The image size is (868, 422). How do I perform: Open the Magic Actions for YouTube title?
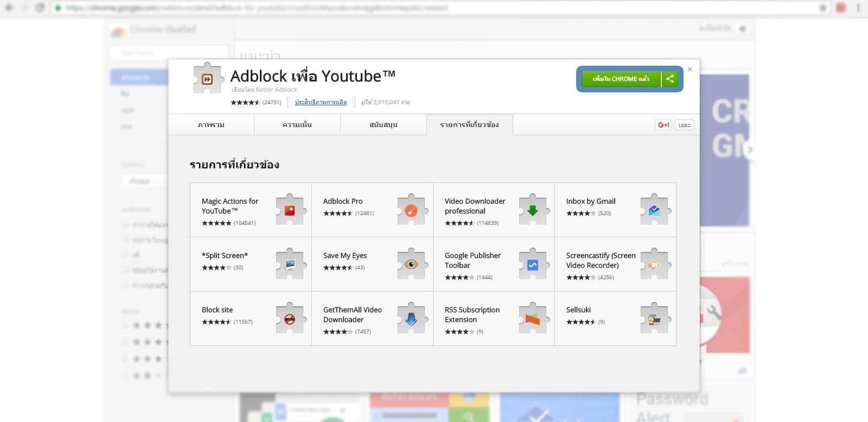[230, 206]
